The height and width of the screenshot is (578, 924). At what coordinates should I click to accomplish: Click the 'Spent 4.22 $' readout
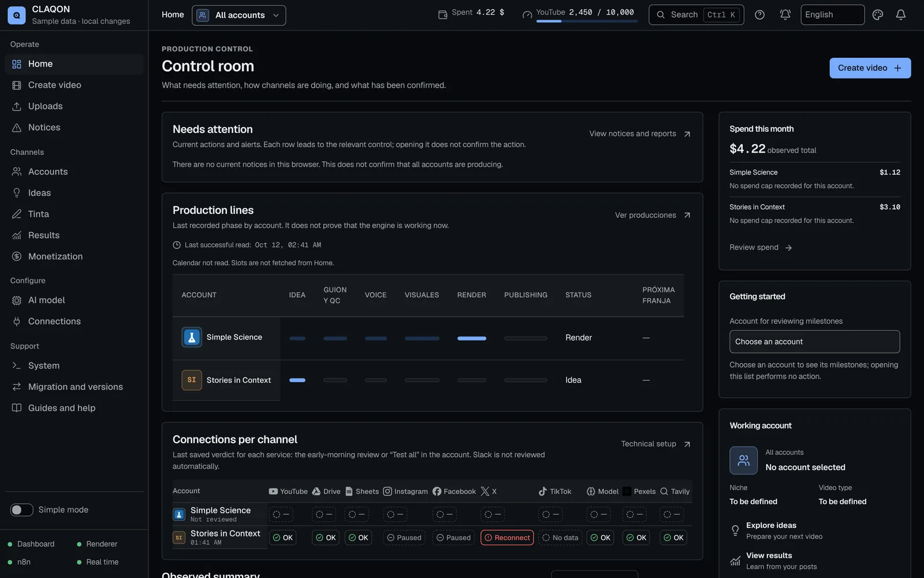point(471,13)
